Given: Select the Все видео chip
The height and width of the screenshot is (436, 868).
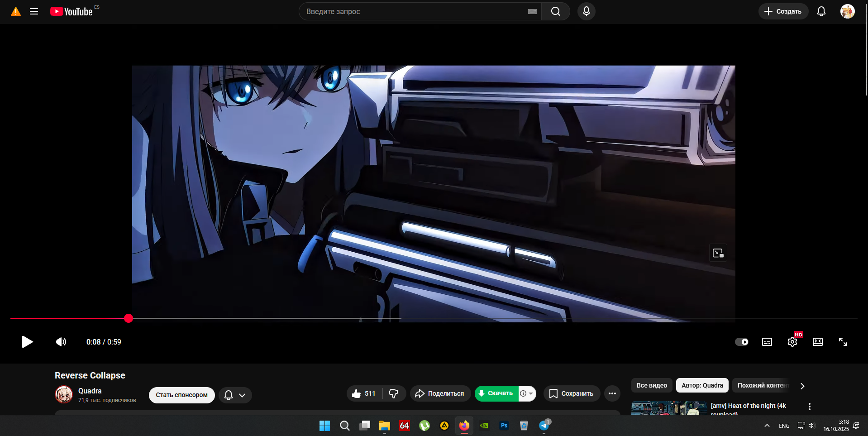Looking at the screenshot, I should (652, 385).
